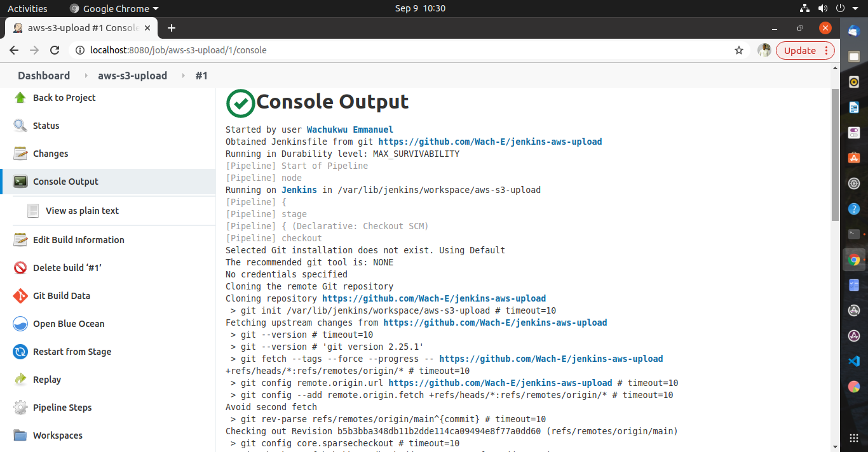868x452 pixels.
Task: Open LibreOffice Writer from the dock
Action: tap(854, 107)
